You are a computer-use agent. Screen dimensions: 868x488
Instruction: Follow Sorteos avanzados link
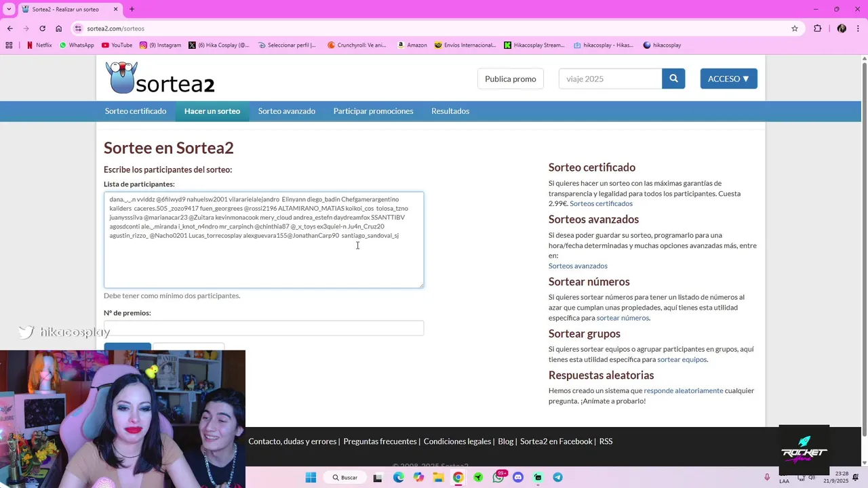point(578,266)
